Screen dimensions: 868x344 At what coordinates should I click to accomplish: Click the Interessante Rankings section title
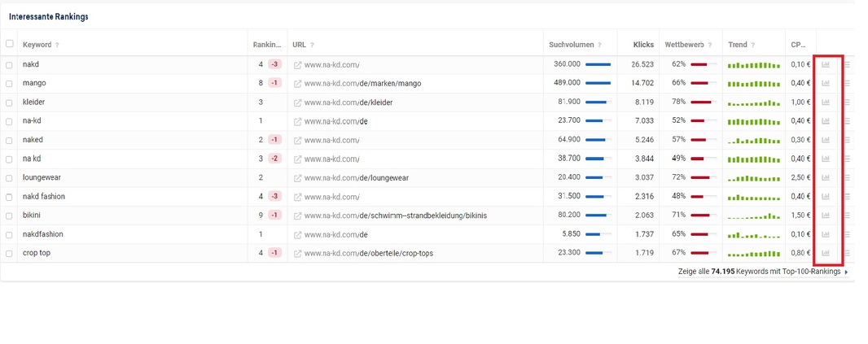pyautogui.click(x=49, y=16)
